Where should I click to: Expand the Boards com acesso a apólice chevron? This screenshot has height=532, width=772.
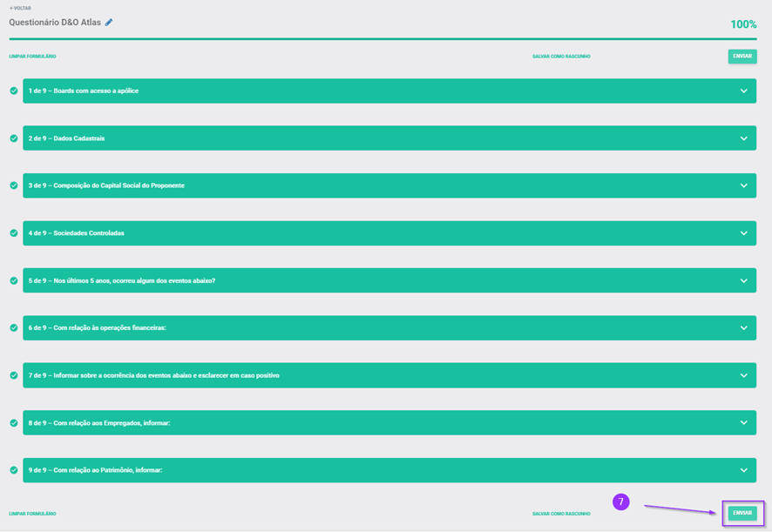[x=743, y=91]
